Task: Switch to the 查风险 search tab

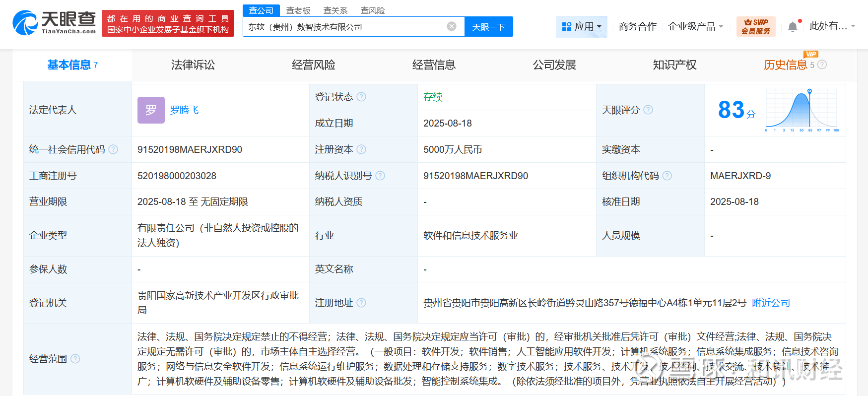Action: pos(373,10)
